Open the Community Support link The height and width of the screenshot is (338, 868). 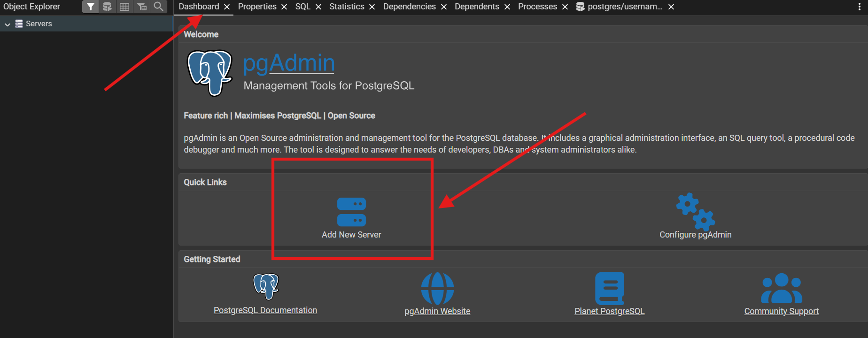pyautogui.click(x=782, y=311)
